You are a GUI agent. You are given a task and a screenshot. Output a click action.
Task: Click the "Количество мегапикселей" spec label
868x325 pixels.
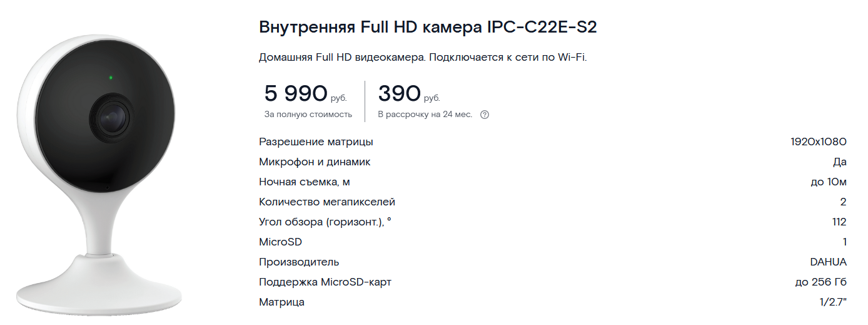[x=327, y=202]
